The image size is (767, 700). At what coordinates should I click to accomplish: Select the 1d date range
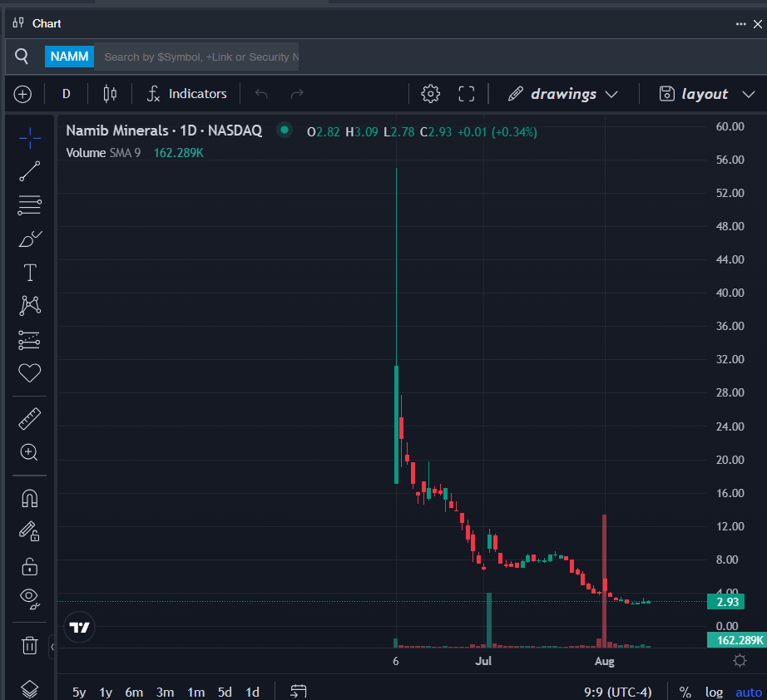[x=252, y=693]
